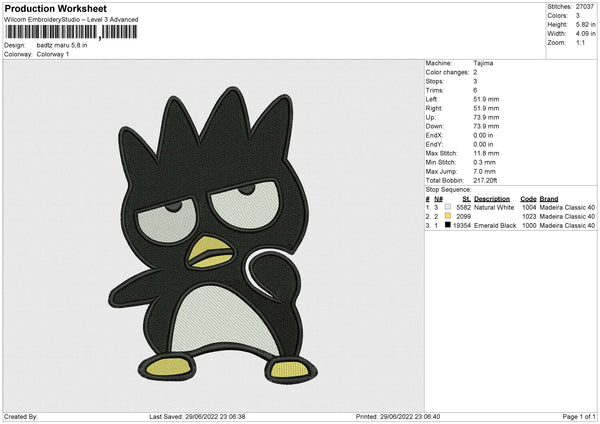Click the design name badtz maru 5,8 in
Screen dimensions: 600x424
click(x=62, y=45)
